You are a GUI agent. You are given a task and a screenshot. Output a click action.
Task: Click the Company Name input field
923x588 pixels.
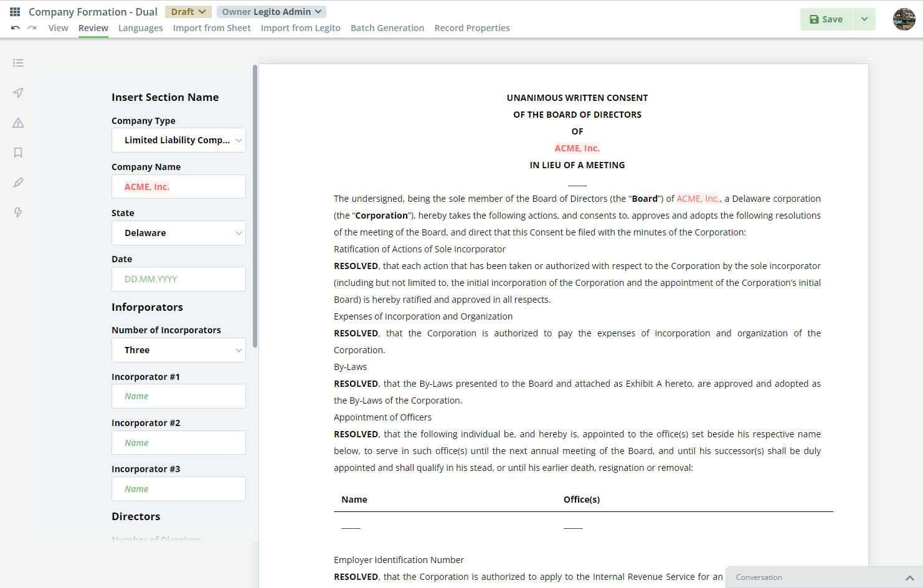click(x=179, y=187)
